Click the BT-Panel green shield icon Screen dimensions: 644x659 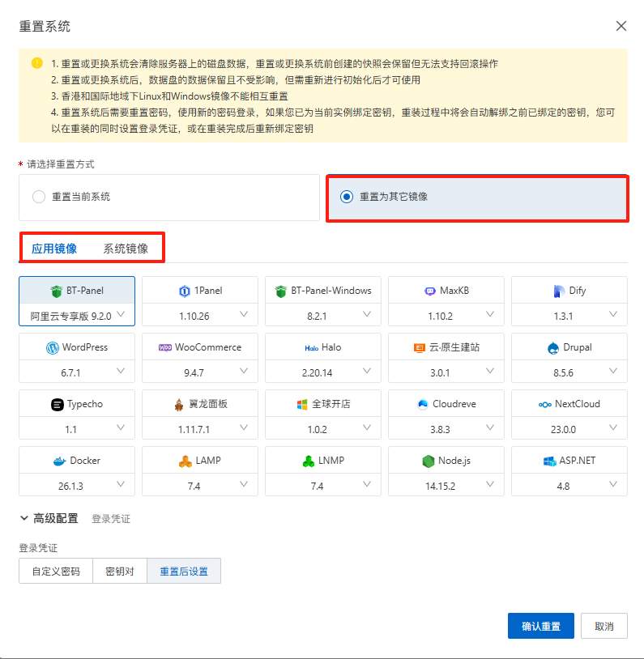coord(57,291)
